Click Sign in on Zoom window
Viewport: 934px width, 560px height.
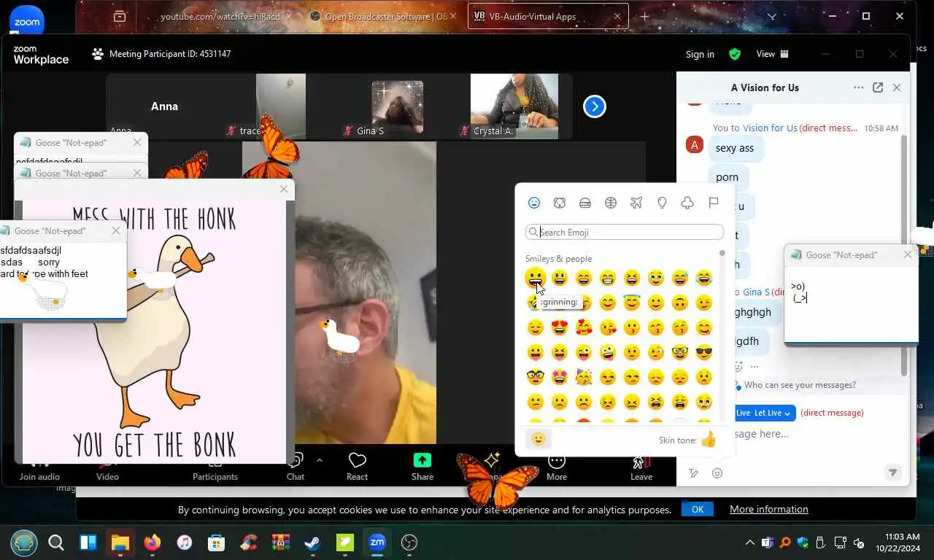(x=700, y=54)
